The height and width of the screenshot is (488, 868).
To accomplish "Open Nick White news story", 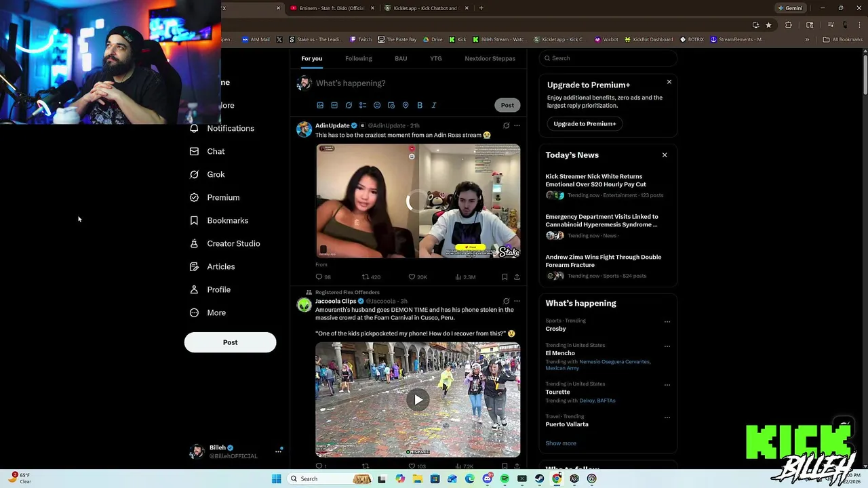I will (608, 187).
